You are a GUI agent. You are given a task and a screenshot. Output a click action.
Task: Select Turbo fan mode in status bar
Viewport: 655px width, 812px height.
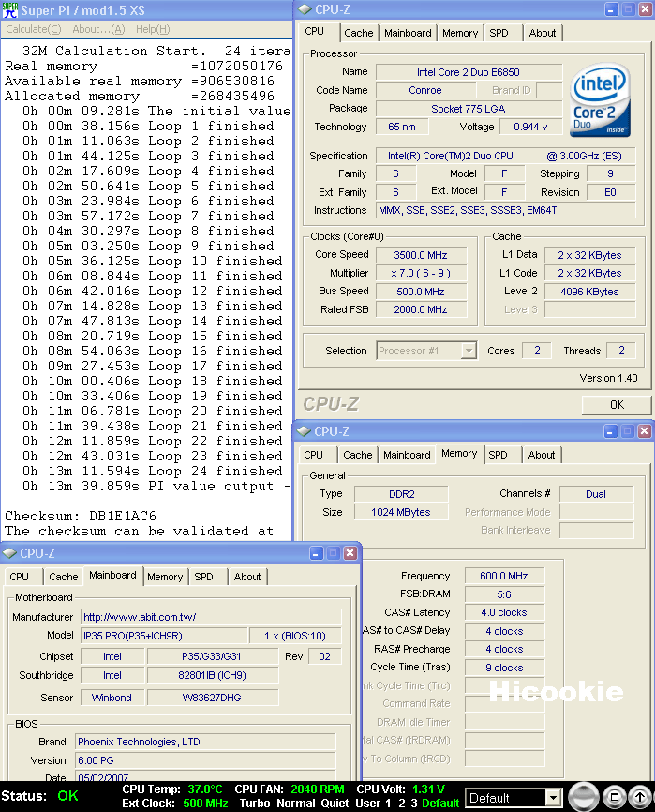point(255,804)
